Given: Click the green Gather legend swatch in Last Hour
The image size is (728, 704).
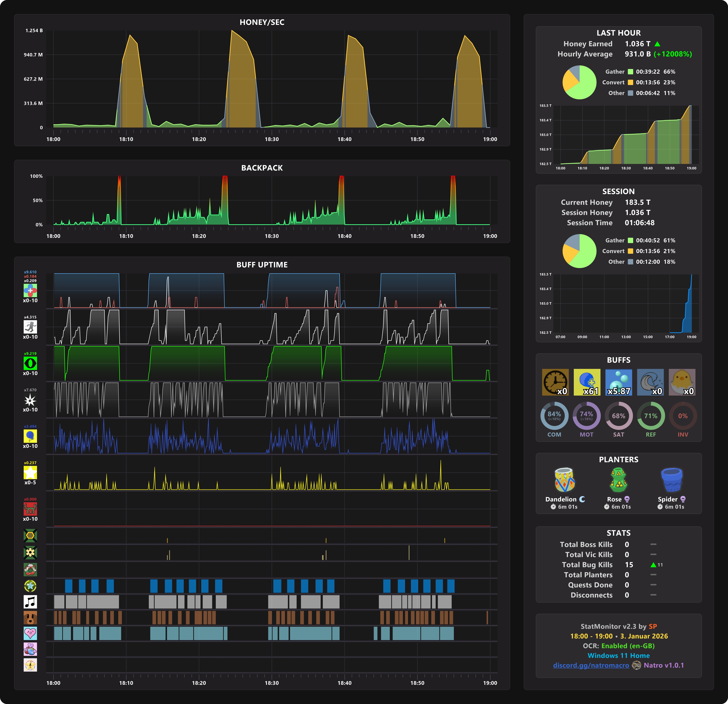Looking at the screenshot, I should [630, 72].
